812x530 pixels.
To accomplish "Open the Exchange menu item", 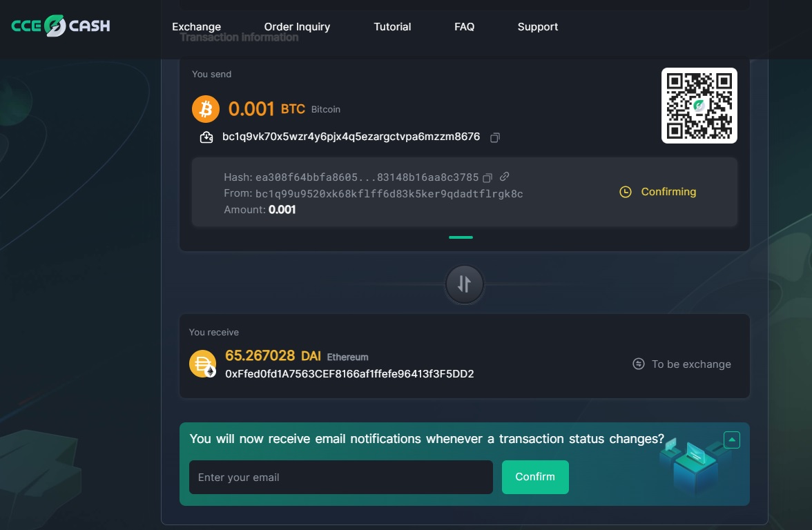I will [196, 26].
